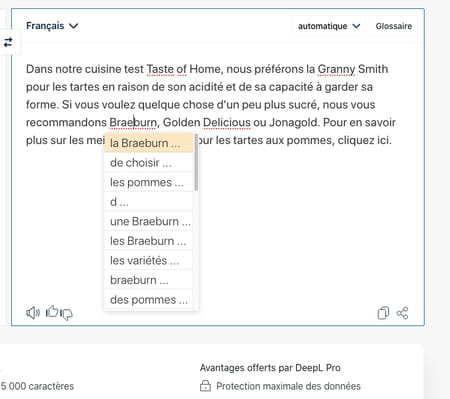Image resolution: width=450 pixels, height=399 pixels.
Task: Share translation with the share icon
Action: (402, 313)
